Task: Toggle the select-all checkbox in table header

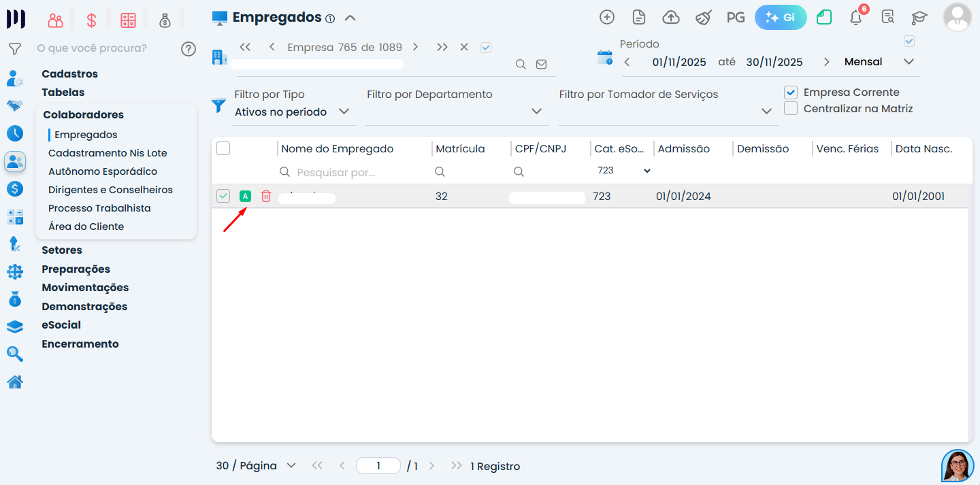Action: click(x=223, y=148)
